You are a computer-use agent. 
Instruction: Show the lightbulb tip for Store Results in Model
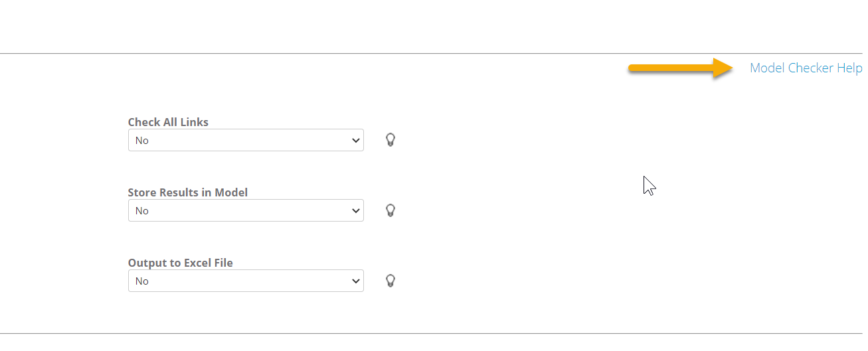pos(391,210)
